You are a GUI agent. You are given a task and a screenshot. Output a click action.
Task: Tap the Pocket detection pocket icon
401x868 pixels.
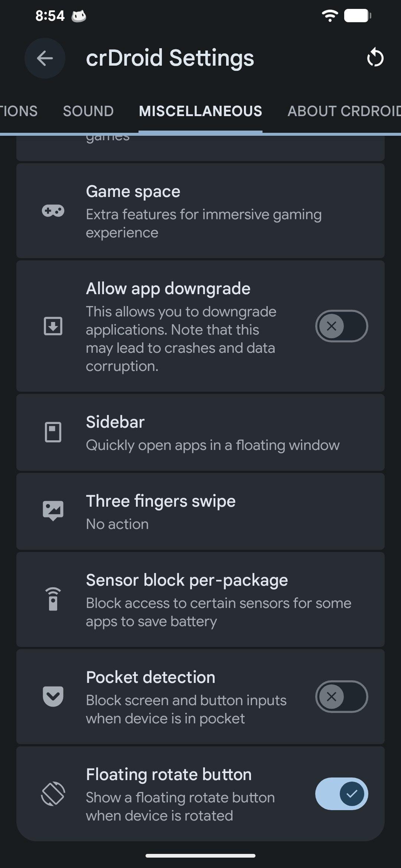(53, 696)
